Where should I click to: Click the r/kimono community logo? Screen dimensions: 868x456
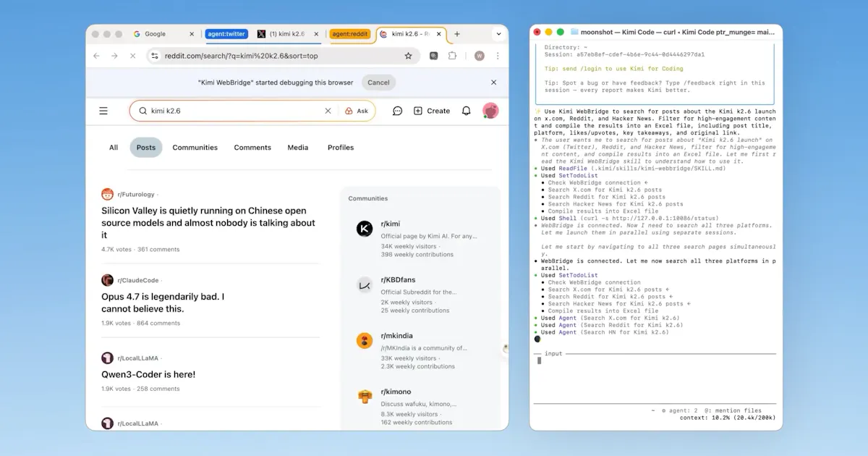[x=365, y=396]
